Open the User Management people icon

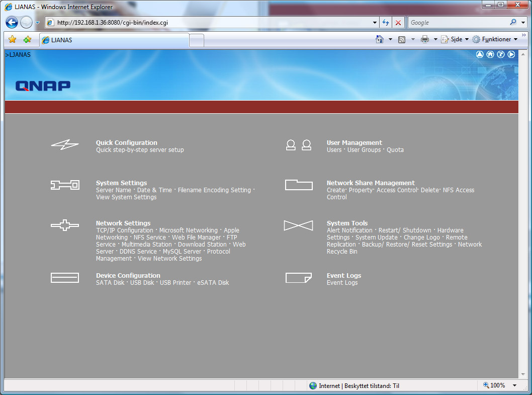pos(298,145)
